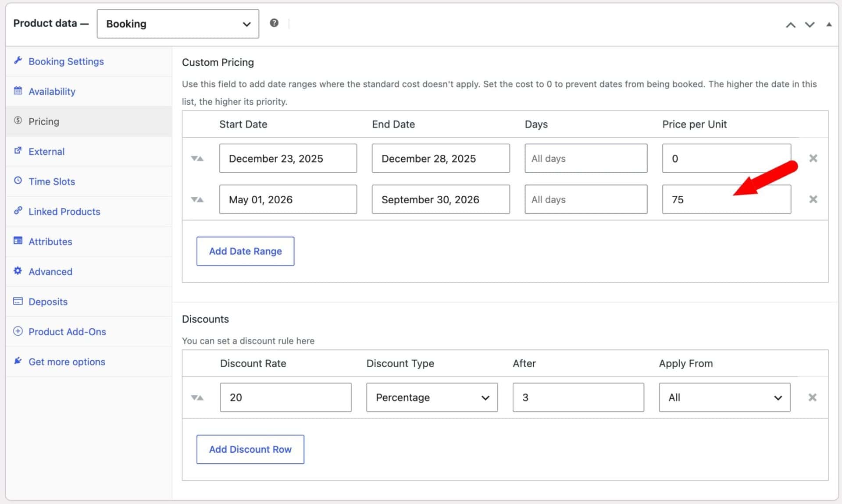Click the Get more options plugin icon
Screen dimensions: 842x504
point(18,361)
